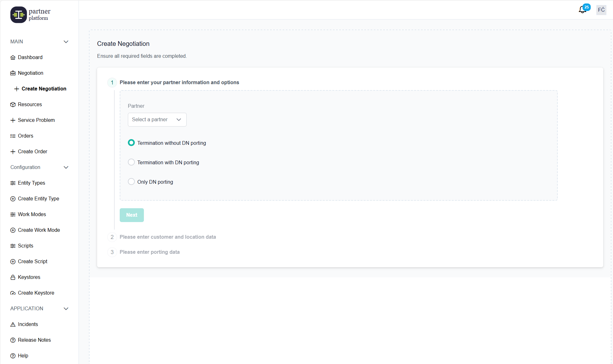The height and width of the screenshot is (364, 613).
Task: Click the Resources box icon
Action: (13, 105)
